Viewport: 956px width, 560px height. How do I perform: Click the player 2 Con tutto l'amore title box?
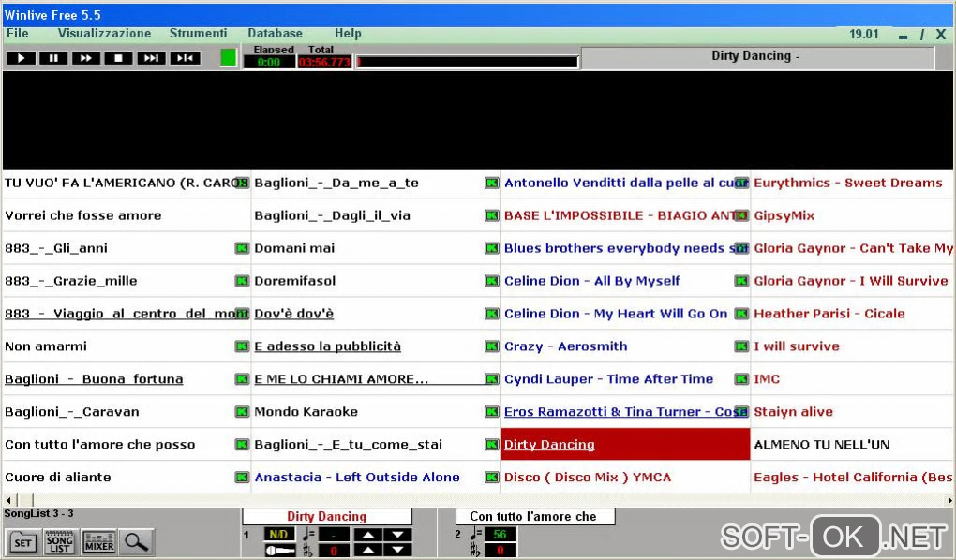[x=534, y=516]
